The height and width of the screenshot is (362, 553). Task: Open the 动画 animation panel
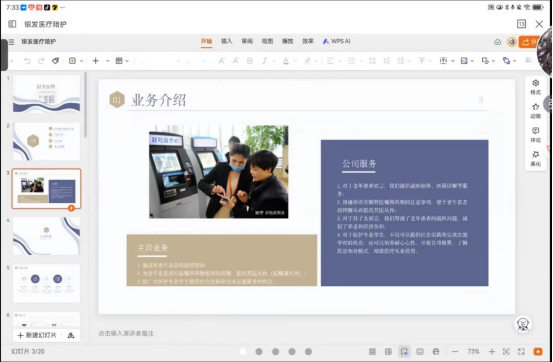[535, 111]
